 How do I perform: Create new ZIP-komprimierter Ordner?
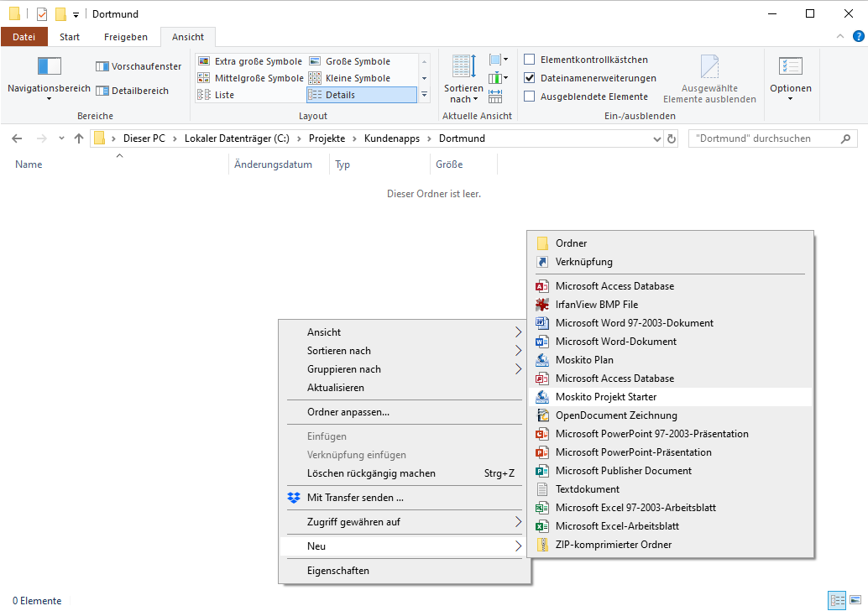coord(613,545)
